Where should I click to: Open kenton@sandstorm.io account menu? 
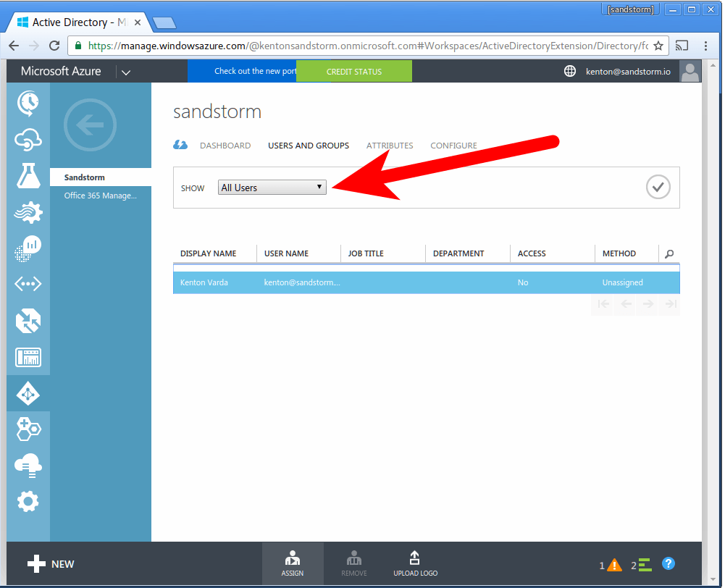coord(628,72)
